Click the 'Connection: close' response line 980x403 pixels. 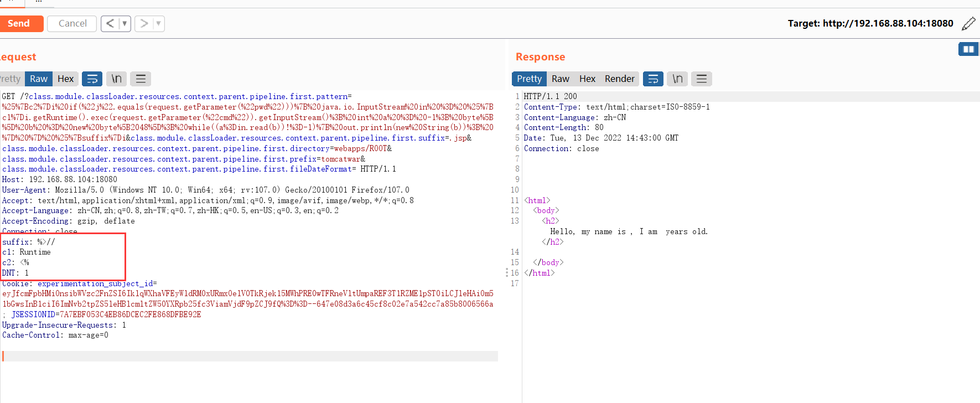[x=561, y=148]
